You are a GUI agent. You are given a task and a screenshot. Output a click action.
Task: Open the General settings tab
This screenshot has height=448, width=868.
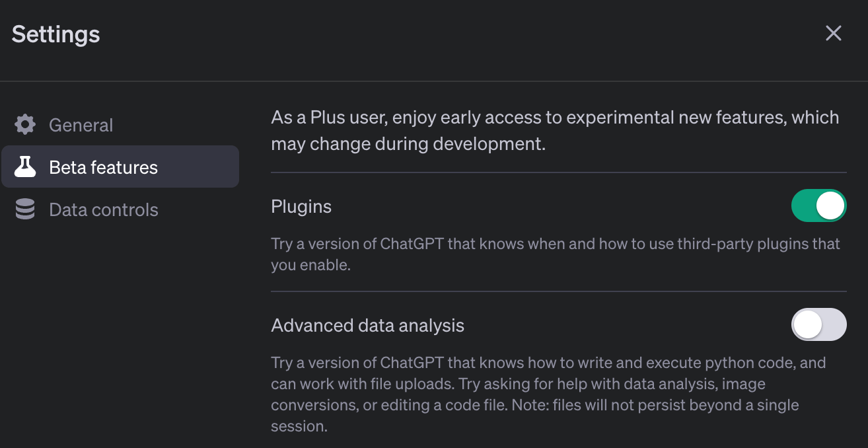click(81, 125)
